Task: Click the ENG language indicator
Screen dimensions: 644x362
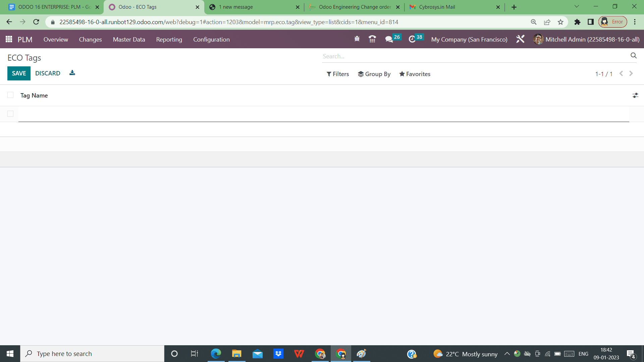Action: 583,354
